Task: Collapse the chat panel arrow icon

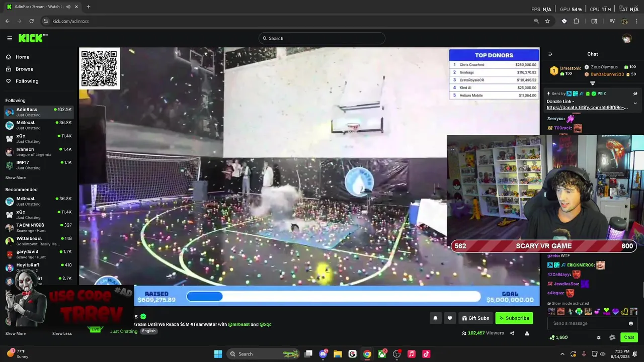Action: [x=550, y=54]
